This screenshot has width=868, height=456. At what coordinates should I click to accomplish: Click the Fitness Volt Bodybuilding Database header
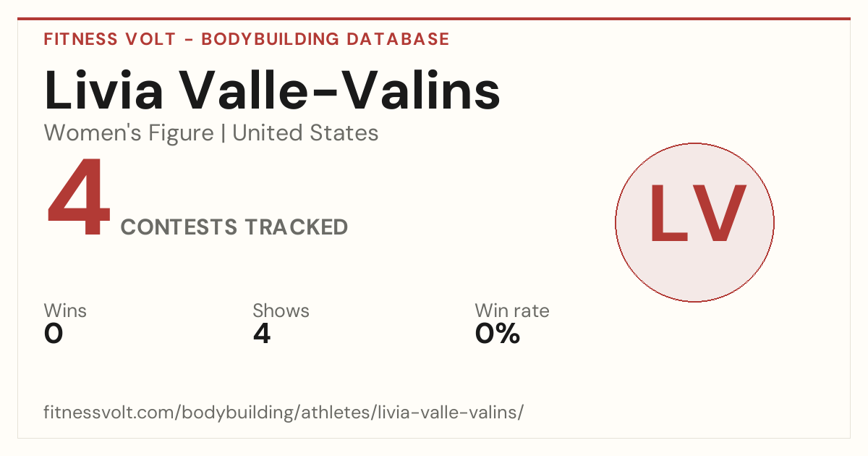click(x=247, y=39)
